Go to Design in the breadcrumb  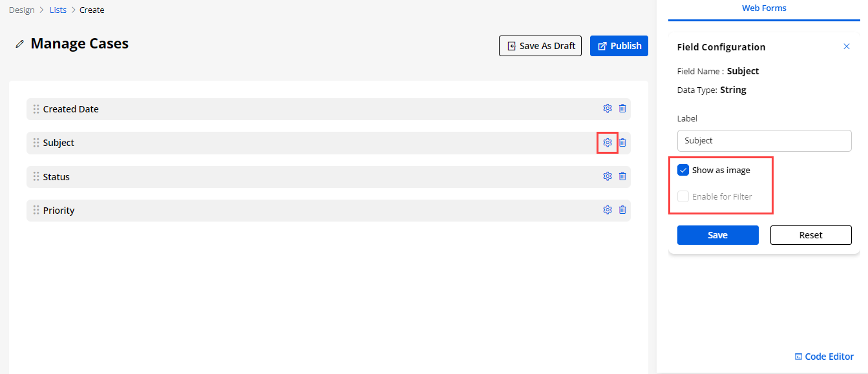(x=22, y=10)
